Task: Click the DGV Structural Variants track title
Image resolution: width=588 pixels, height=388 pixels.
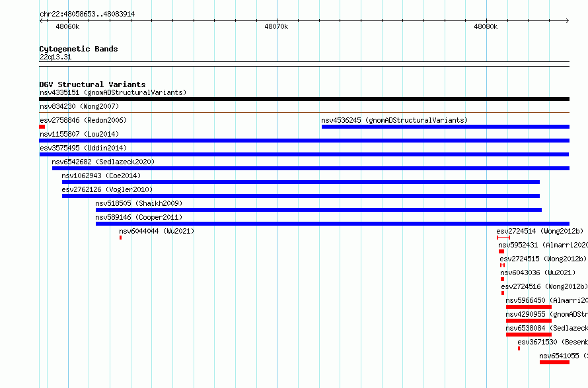Action: coord(92,84)
